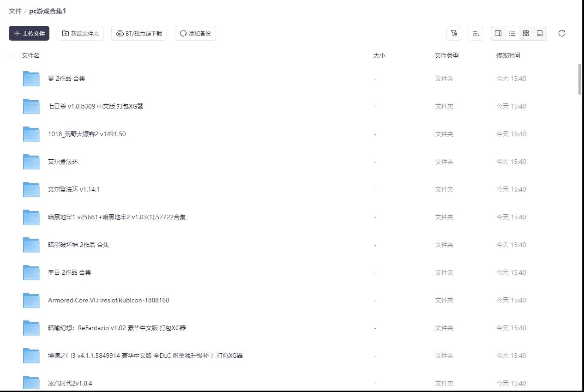The height and width of the screenshot is (392, 584).
Task: Select 七日杀 v1.0.b309 中文版 打包XG器 name
Action: 96,106
